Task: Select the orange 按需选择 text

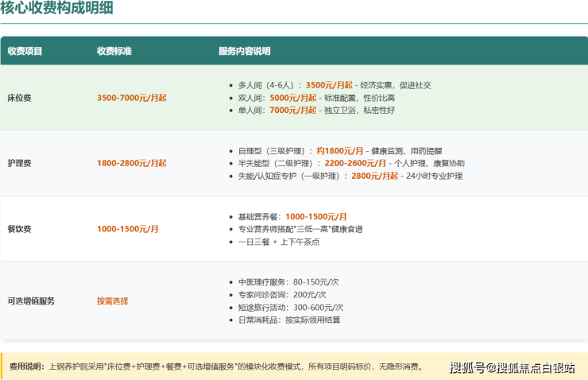Action: tap(112, 301)
